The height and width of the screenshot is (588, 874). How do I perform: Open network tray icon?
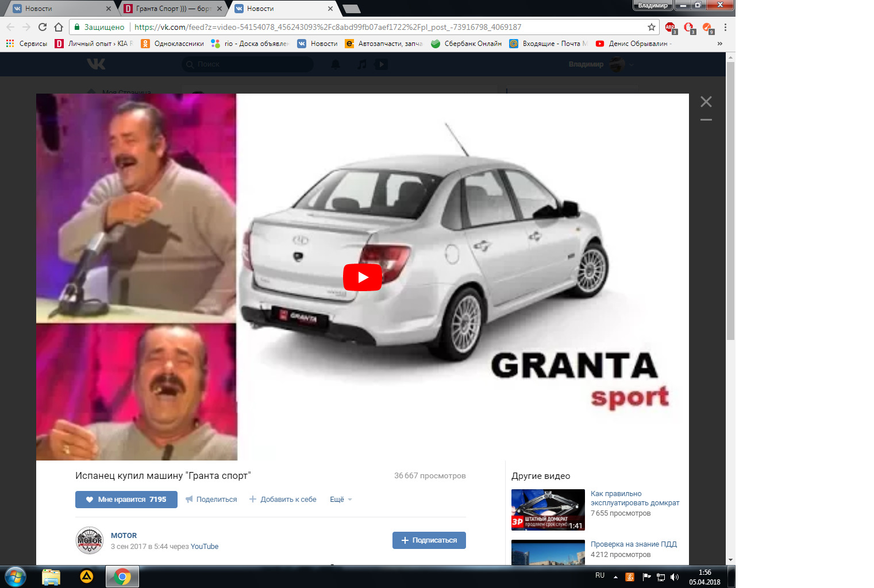pos(661,577)
